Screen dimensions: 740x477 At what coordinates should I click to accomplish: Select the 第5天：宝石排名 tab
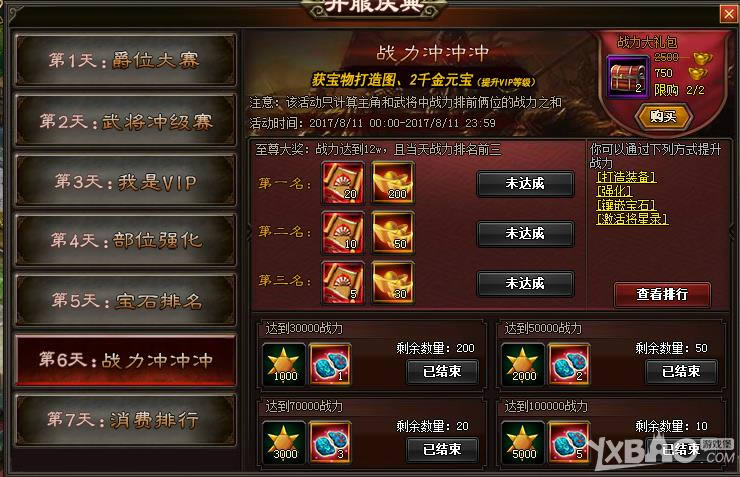coord(125,301)
